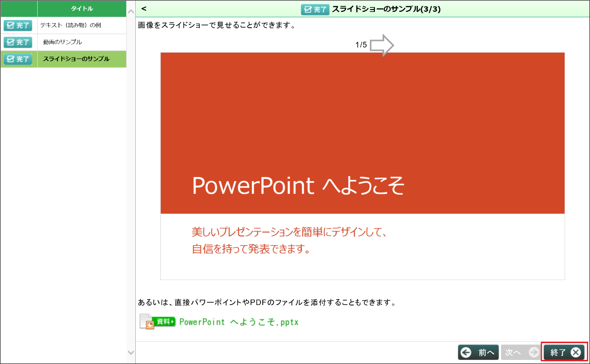590x364 pixels.
Task: Click the 完了 badge beside テキスト（読み物）の例
Action: (18, 25)
